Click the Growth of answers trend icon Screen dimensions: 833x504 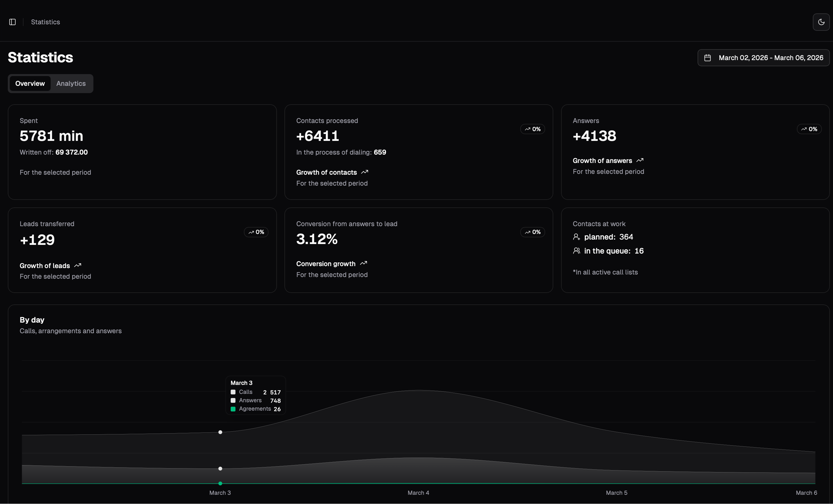point(640,160)
